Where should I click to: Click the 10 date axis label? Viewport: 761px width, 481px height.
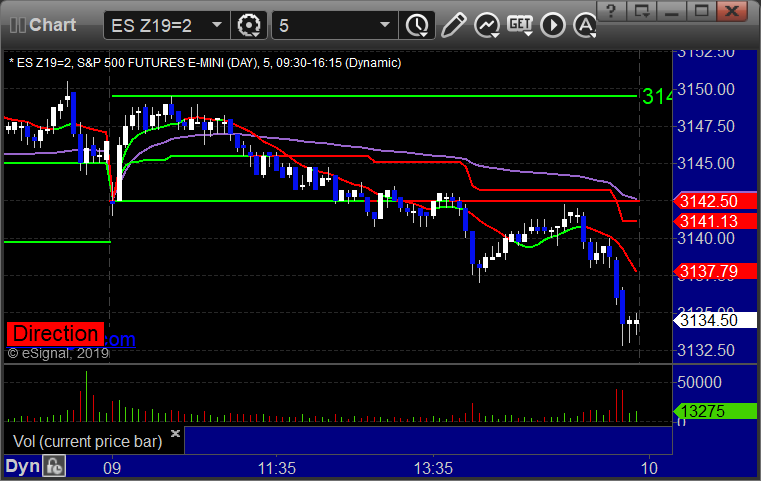pos(649,468)
